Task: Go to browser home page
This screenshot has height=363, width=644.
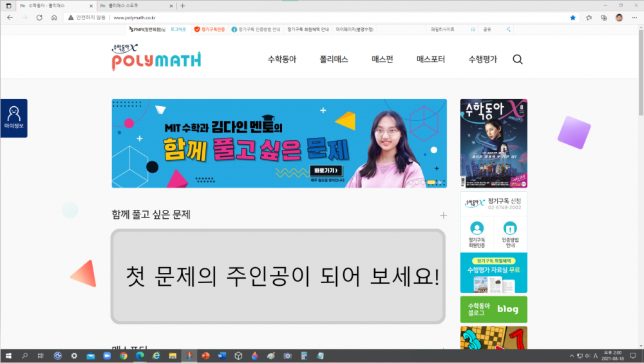Action: [54, 17]
